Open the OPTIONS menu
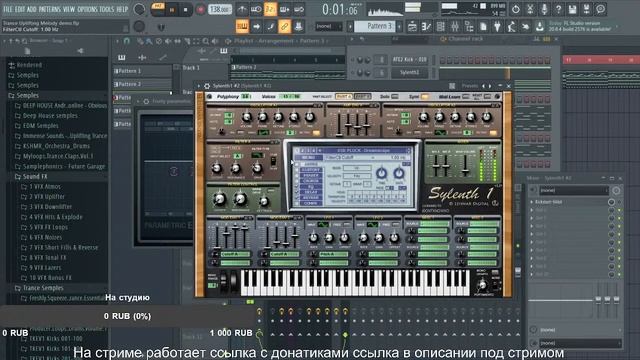Screen dimensions: 640x360 click(x=87, y=9)
